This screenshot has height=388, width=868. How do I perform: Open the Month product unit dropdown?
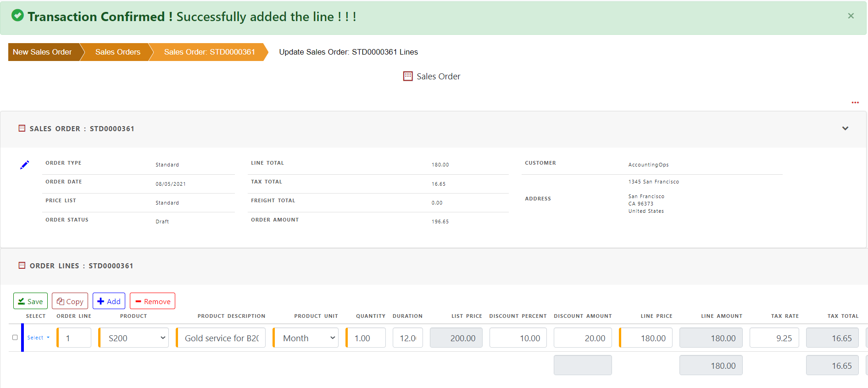coord(306,338)
